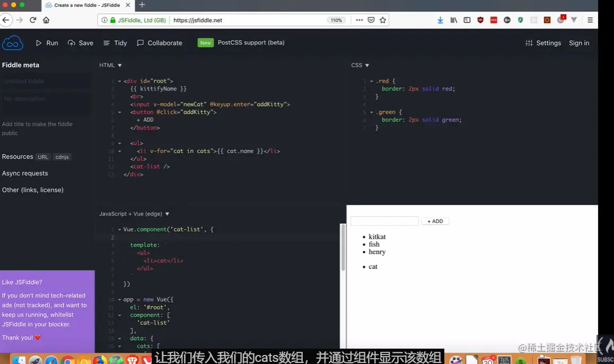
Task: Collapse the div id="root" fold arrow
Action: tap(119, 82)
